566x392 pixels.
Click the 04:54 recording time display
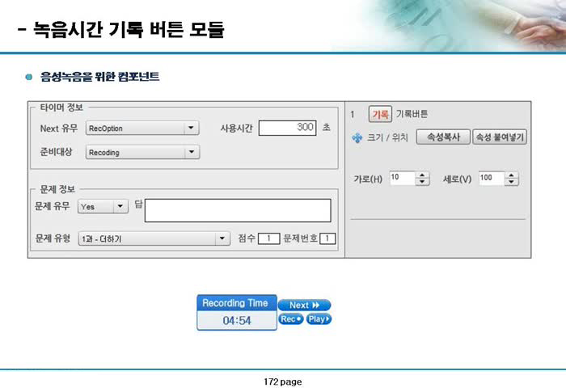(x=237, y=321)
